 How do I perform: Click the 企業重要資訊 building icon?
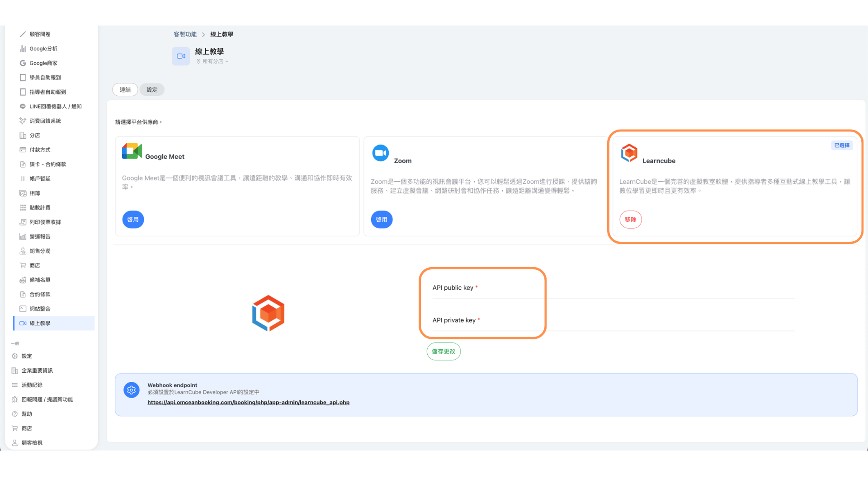(x=14, y=371)
